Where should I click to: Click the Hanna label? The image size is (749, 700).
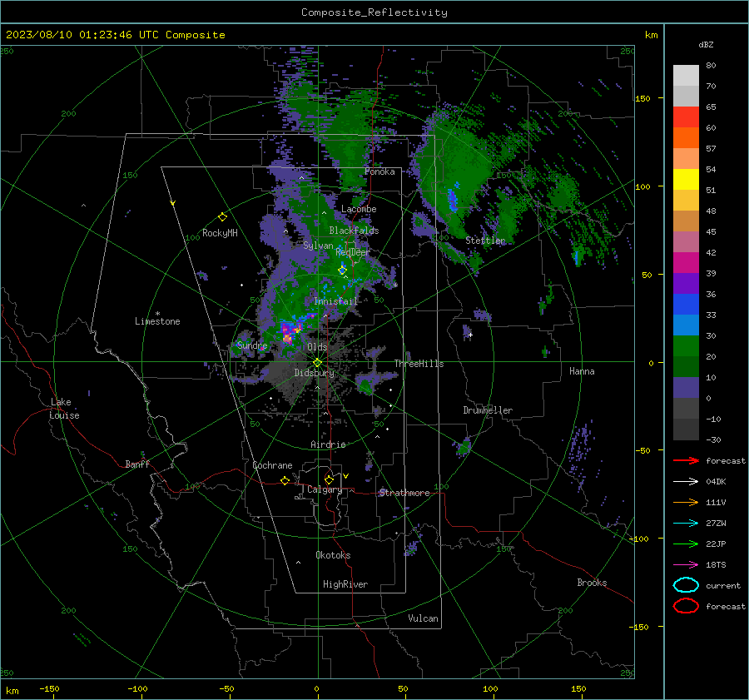click(x=582, y=371)
